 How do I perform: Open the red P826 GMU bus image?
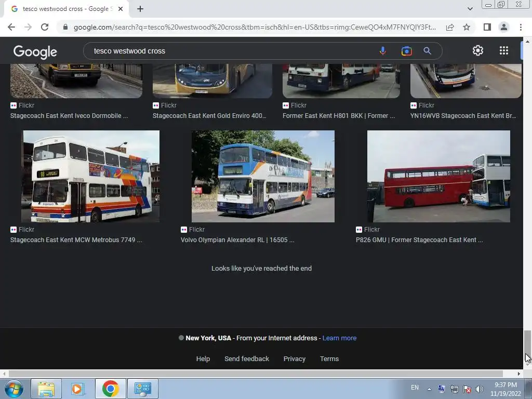(x=438, y=177)
